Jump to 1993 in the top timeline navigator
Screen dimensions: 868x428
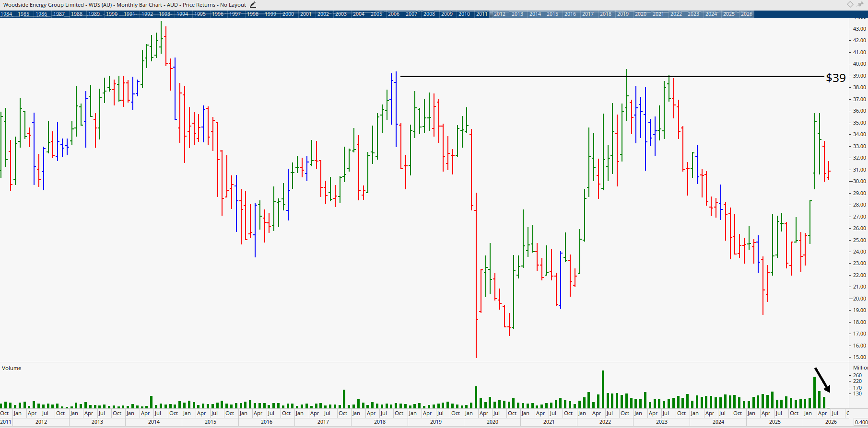(x=164, y=14)
